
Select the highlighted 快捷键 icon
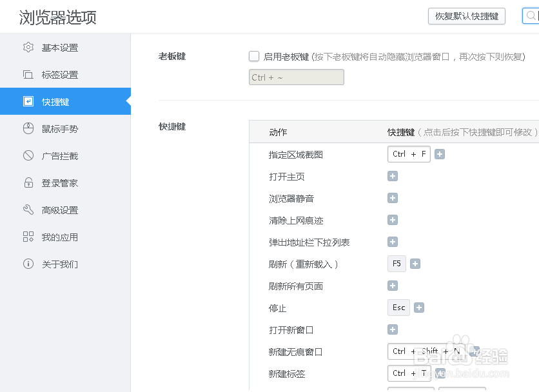tap(27, 101)
